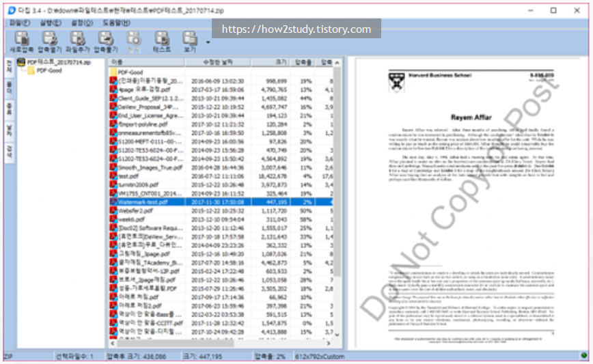
Task: Click the PDF icon of VM1755_CNT001_2014
Action: pos(113,193)
